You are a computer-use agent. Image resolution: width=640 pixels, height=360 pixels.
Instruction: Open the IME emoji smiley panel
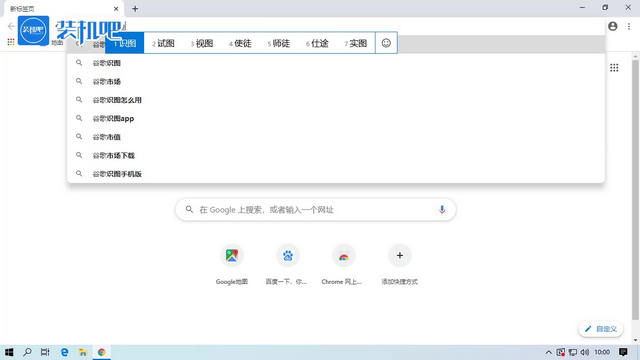pos(386,43)
